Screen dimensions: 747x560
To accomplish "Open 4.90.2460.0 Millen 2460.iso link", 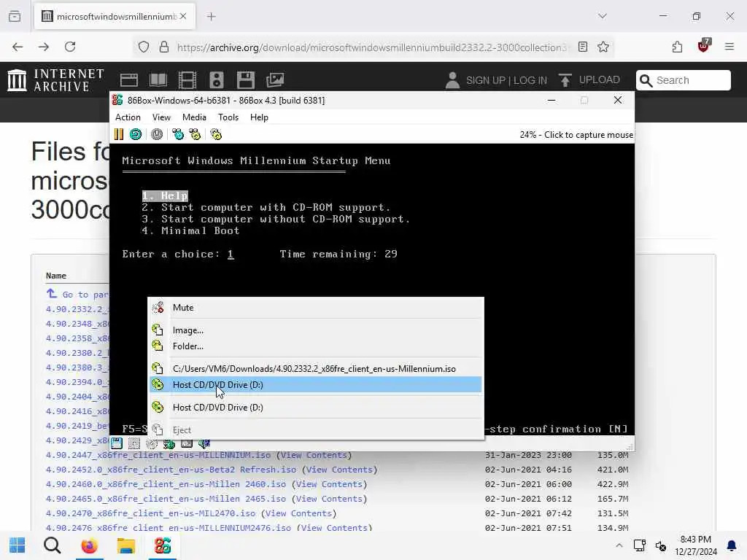I will 166,484.
